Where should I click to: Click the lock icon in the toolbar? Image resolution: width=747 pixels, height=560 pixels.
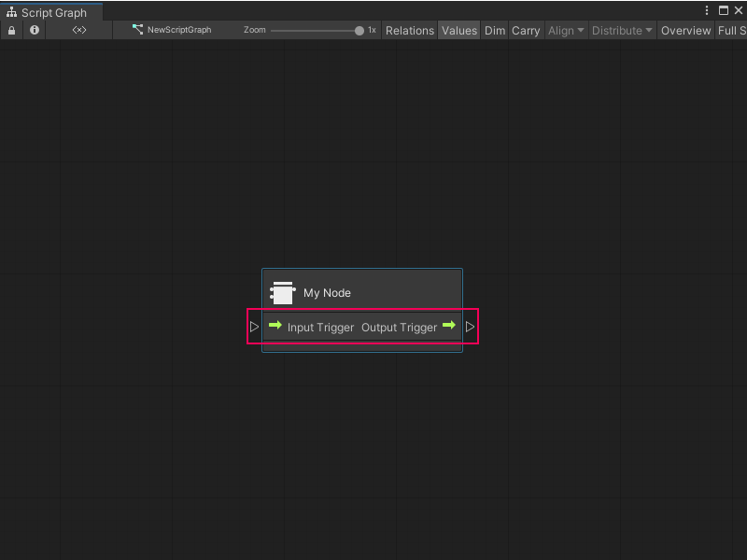click(x=11, y=30)
